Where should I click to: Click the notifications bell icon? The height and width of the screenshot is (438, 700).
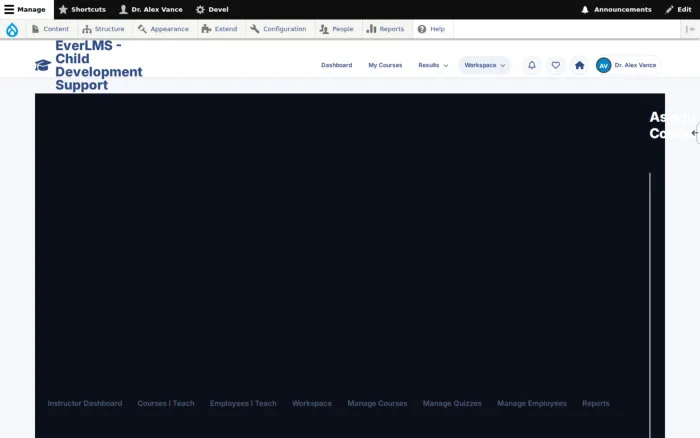coord(532,65)
